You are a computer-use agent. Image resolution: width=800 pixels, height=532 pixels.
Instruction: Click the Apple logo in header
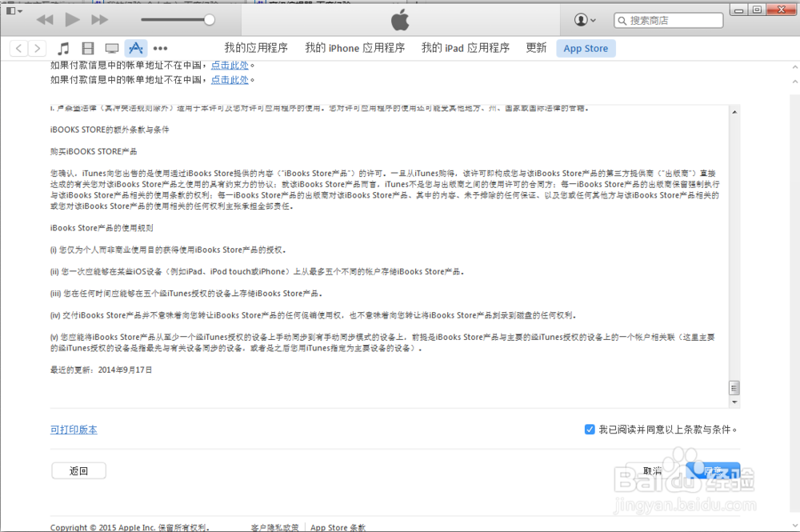pos(400,20)
